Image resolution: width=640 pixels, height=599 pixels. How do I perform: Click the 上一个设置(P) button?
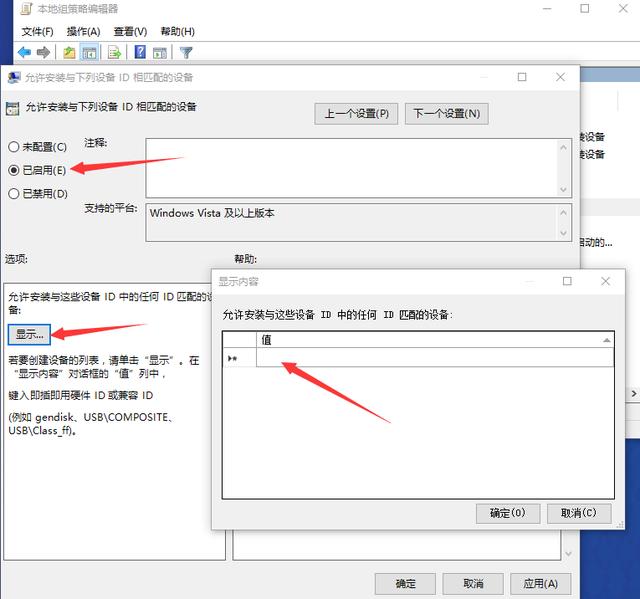(x=356, y=113)
